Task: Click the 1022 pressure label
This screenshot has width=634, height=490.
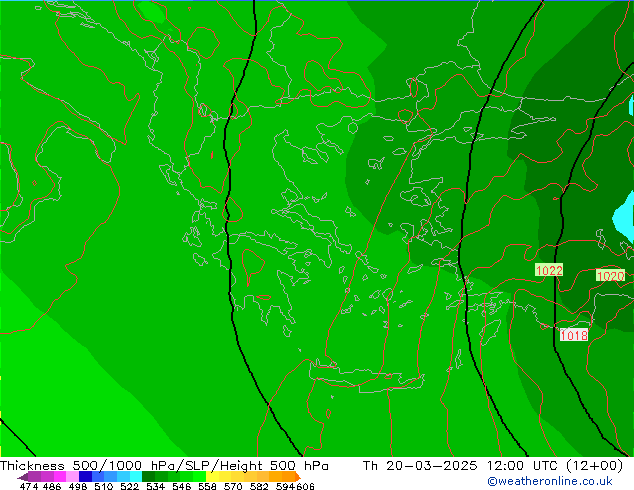Action: point(549,270)
